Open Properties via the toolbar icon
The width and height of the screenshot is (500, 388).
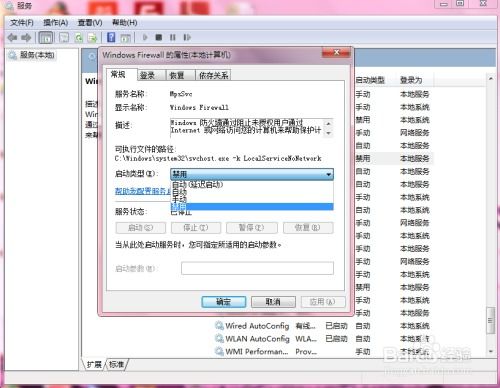click(64, 37)
